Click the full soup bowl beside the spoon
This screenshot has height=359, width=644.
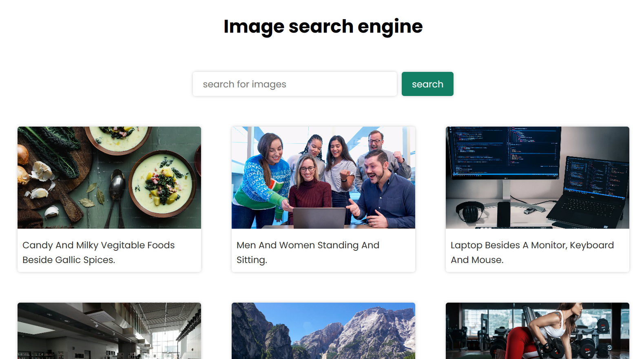coord(163,183)
